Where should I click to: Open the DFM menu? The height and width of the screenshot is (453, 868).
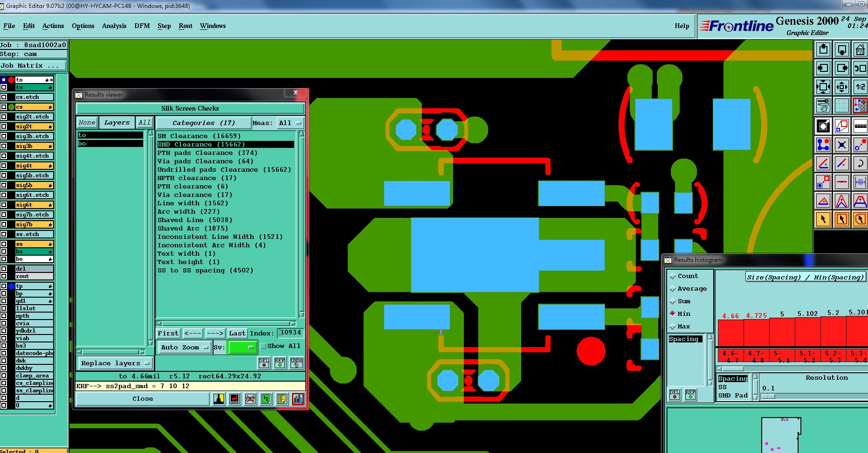tap(142, 26)
